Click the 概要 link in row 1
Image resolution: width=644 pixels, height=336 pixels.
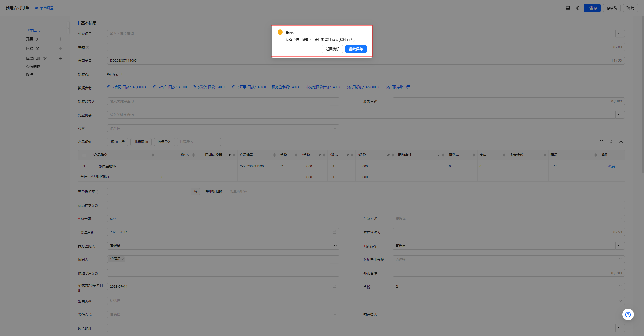coord(612,166)
